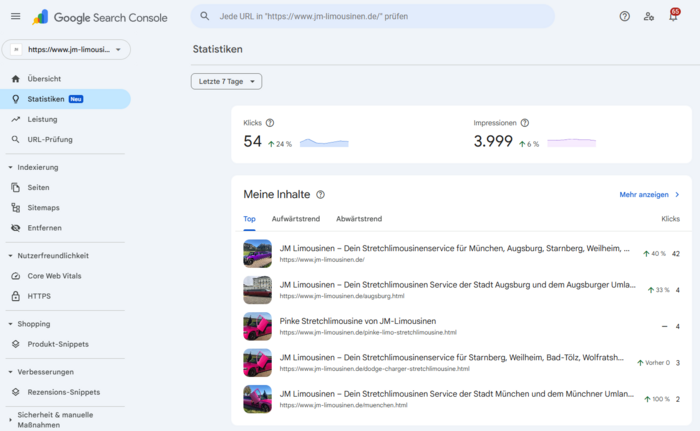This screenshot has height=431, width=700.
Task: Expand Sicherheit & manuelle Maßnahmen section
Action: coord(10,420)
